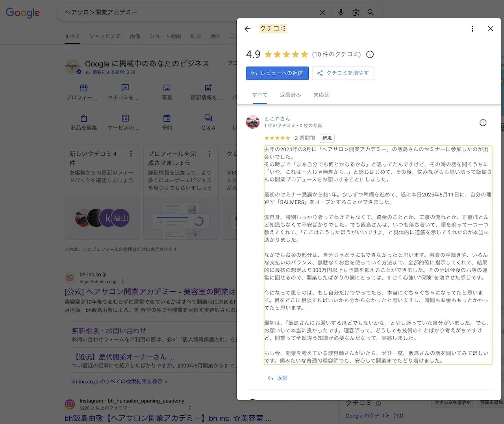This screenshot has width=504, height=424.
Task: Open プロフィールを完成させましょう card
Action: [181, 192]
